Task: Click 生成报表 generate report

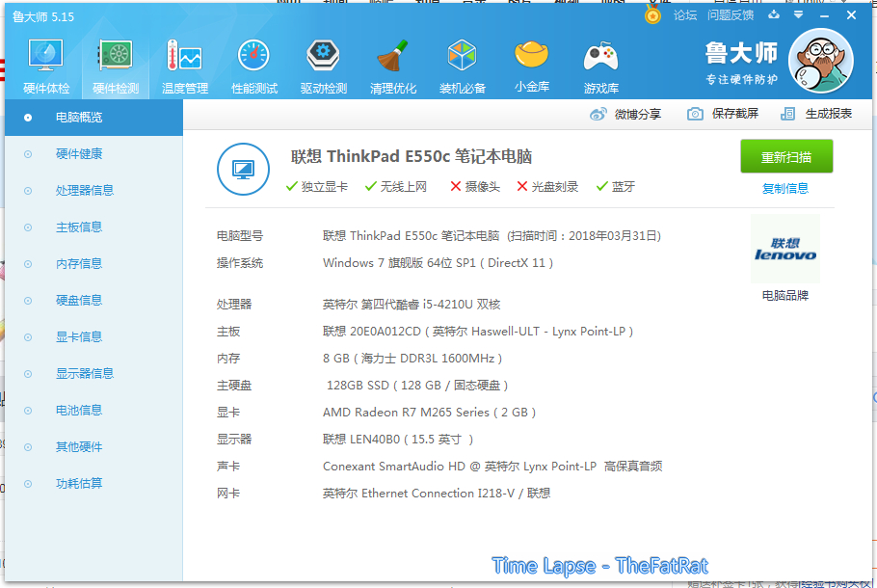Action: coord(816,114)
